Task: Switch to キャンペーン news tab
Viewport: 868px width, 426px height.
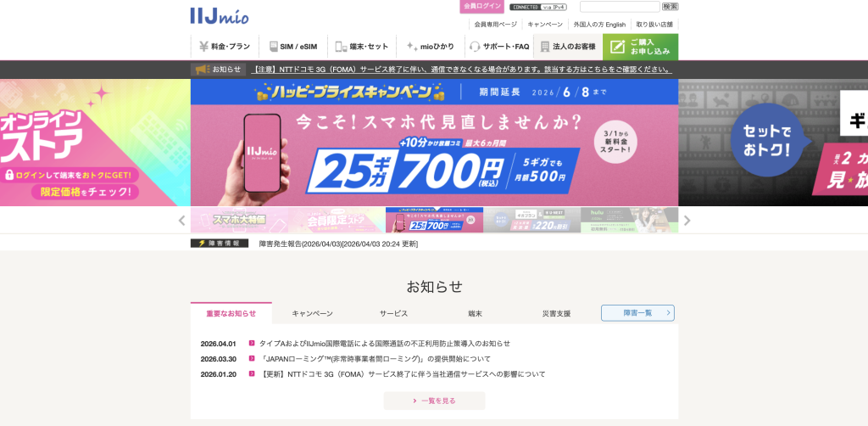Action: pyautogui.click(x=312, y=313)
